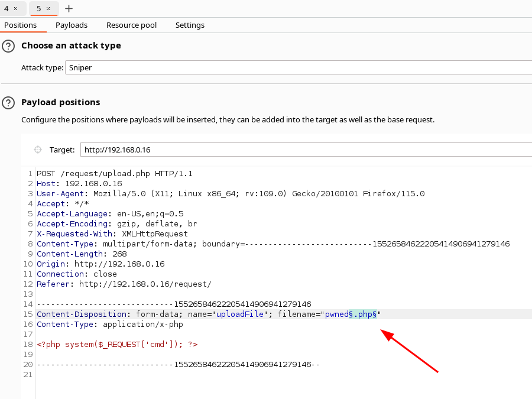The width and height of the screenshot is (532, 399).
Task: Open the Resource pool tab
Action: [131, 25]
